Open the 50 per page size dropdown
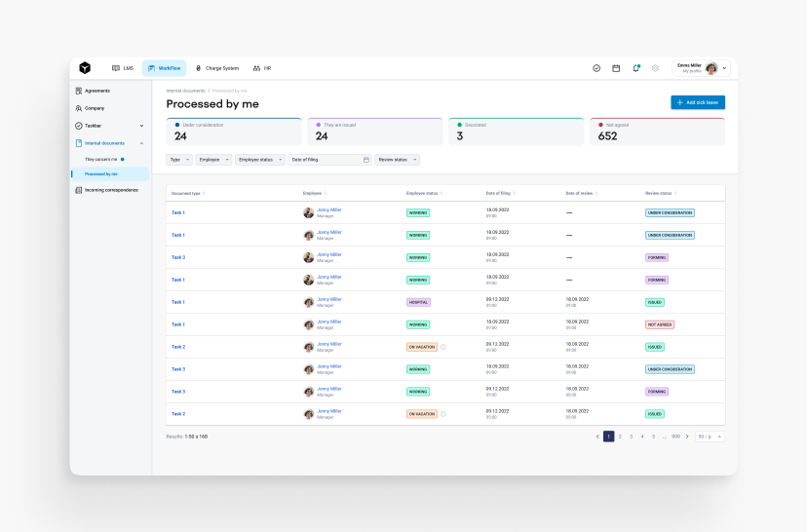This screenshot has width=807, height=532. 709,437
